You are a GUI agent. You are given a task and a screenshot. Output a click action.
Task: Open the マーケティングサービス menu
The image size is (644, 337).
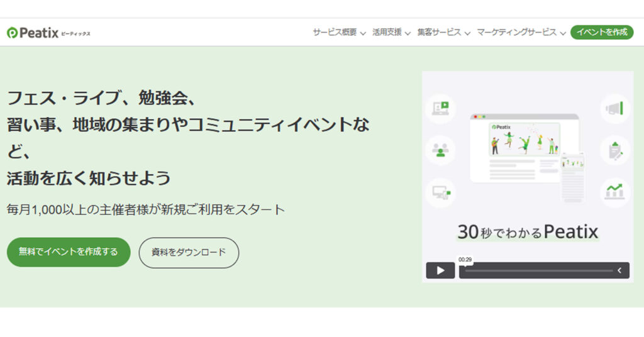tap(521, 33)
